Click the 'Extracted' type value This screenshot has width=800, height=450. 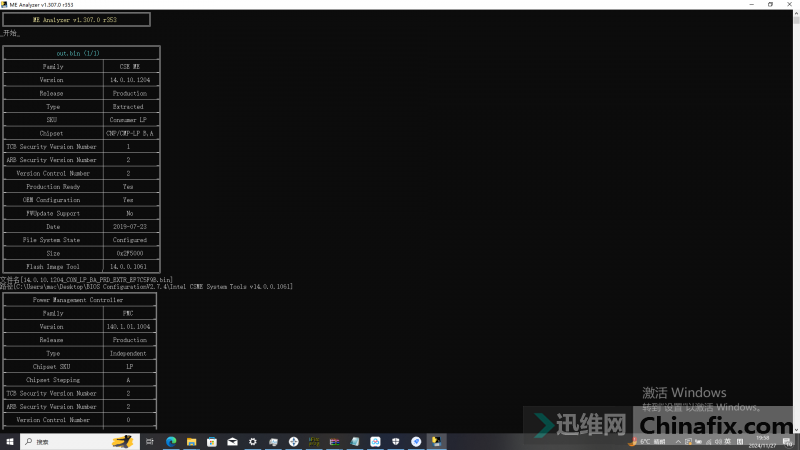point(128,107)
